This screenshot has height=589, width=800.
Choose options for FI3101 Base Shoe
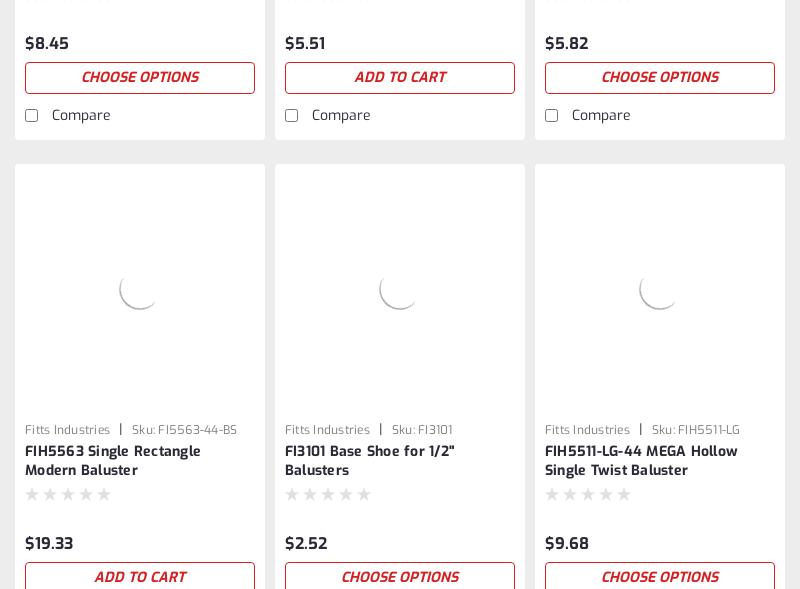400,576
